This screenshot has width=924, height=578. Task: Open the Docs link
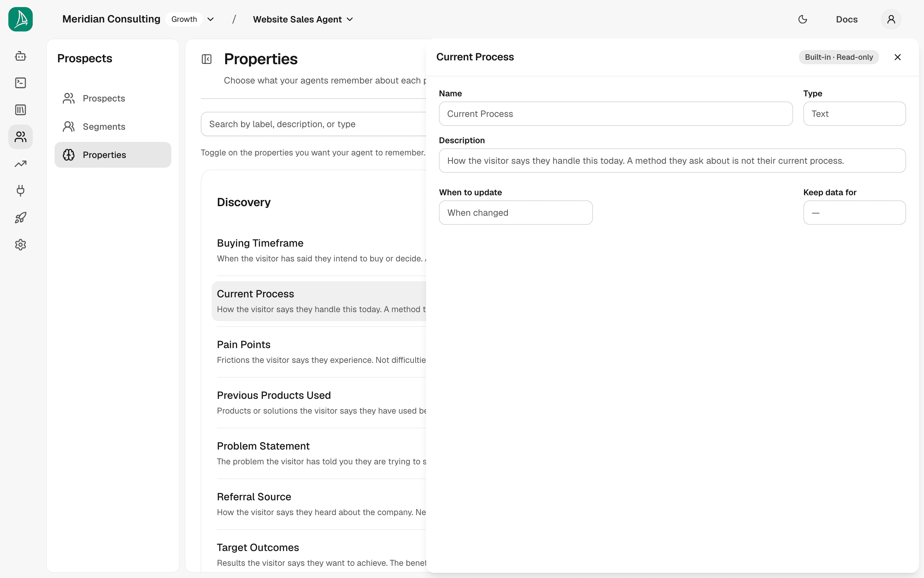[846, 19]
